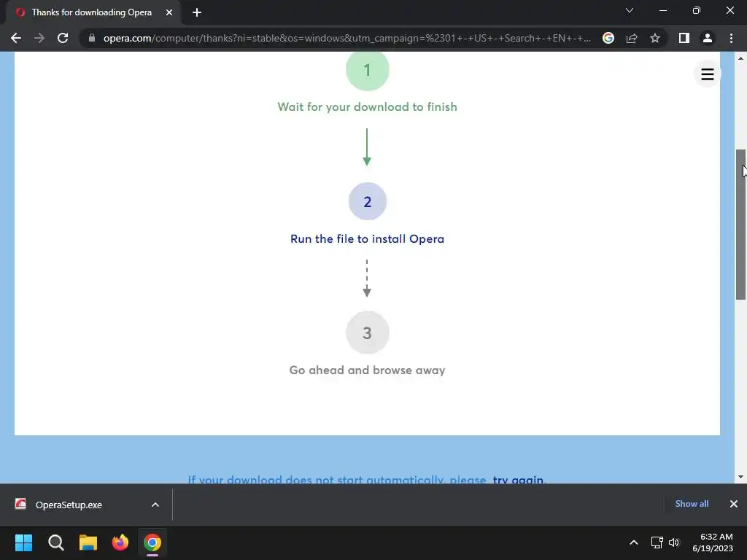This screenshot has height=560, width=747.
Task: Open a new browser tab
Action: point(197,12)
